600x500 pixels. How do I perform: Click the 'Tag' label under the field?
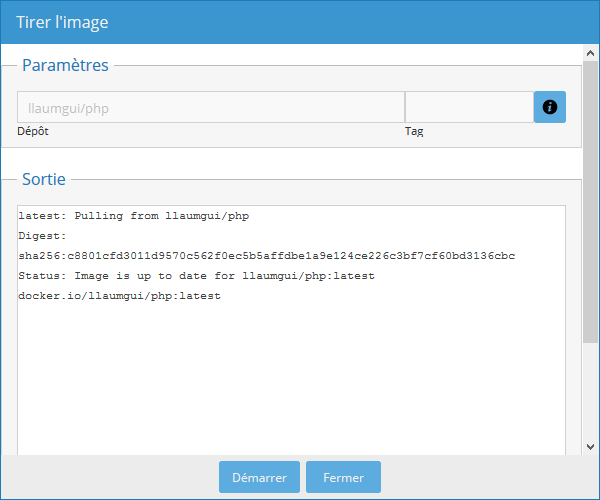pyautogui.click(x=414, y=131)
